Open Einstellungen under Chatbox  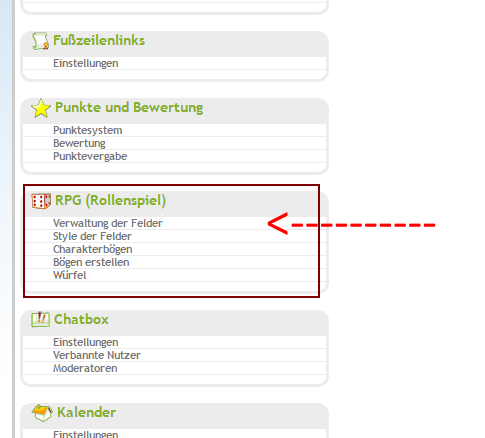click(86, 342)
